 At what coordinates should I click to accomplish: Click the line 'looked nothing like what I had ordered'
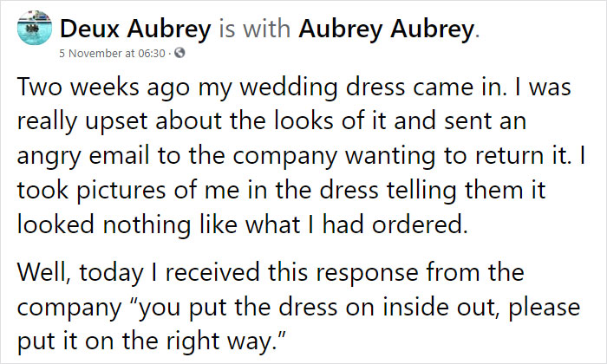tap(242, 224)
